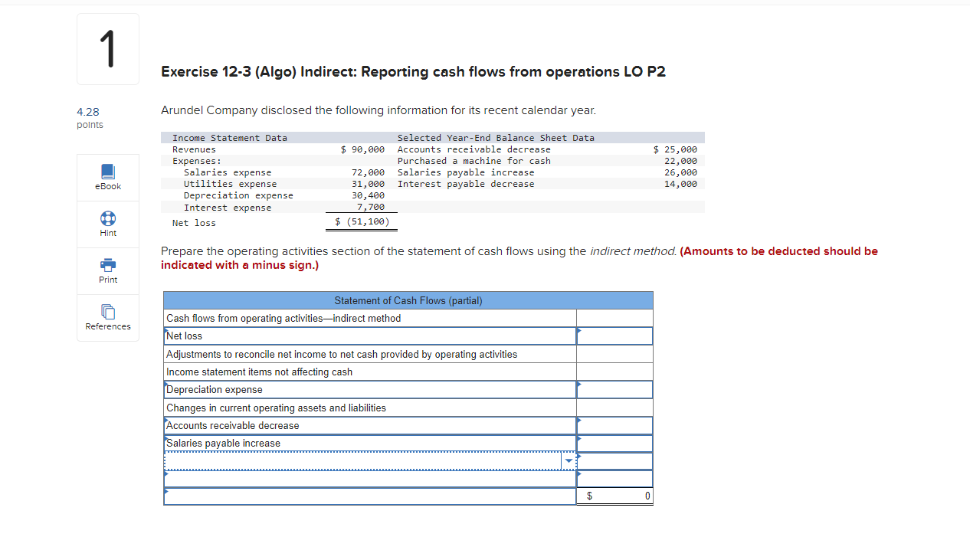
Task: Click the Accounts receivable decrease amount field
Action: pos(614,426)
